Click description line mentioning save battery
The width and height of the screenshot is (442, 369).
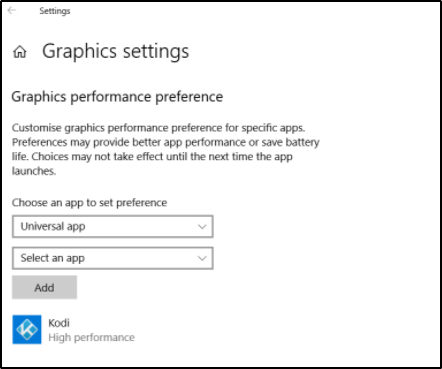pos(166,142)
